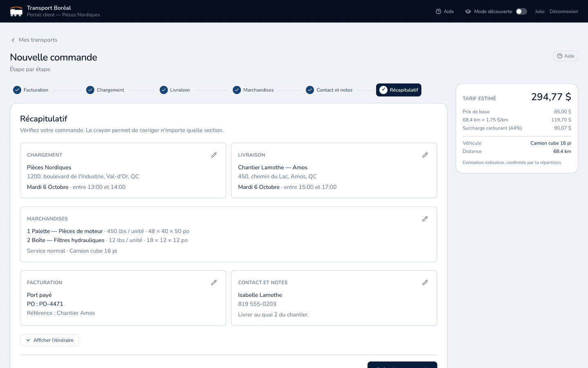Click the 119,70 $ distance charge

click(x=561, y=120)
